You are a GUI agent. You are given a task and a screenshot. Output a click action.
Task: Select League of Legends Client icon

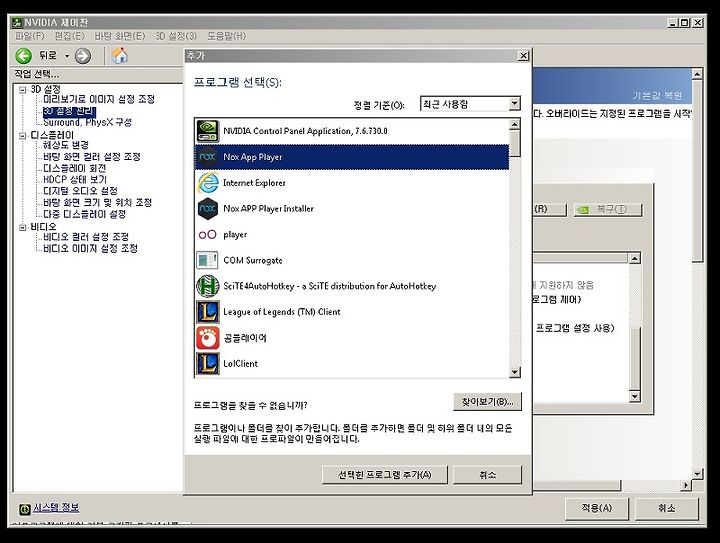[208, 312]
